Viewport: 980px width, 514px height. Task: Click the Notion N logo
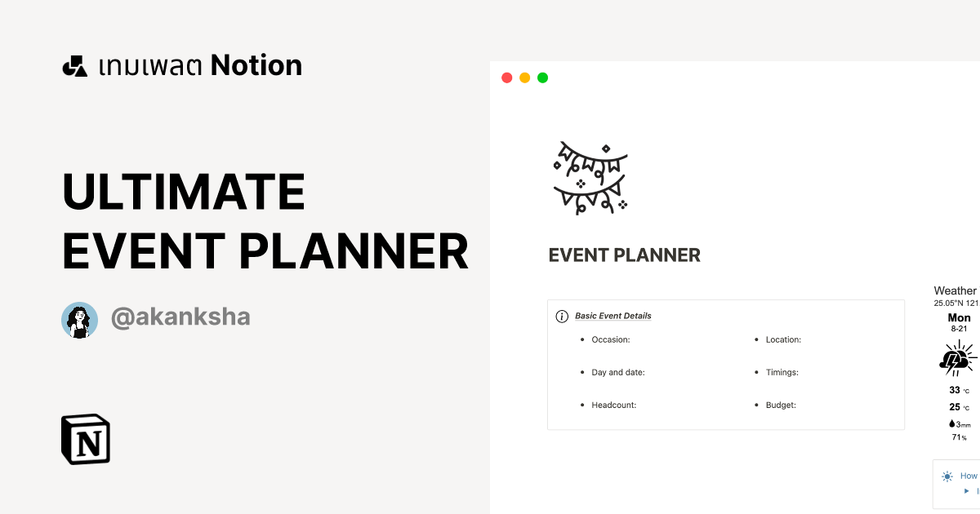[86, 439]
